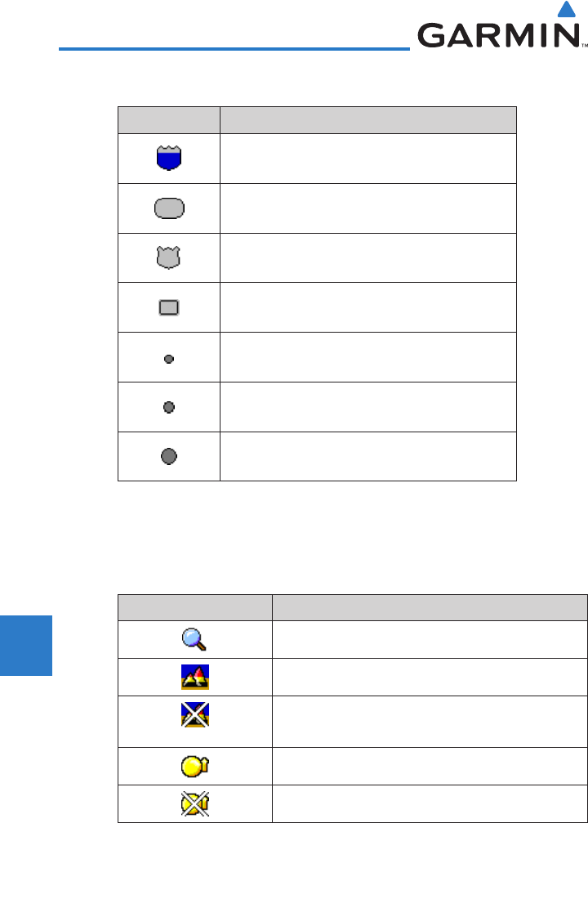Click the Garmin logo text
588x917 pixels.
pyautogui.click(x=497, y=37)
